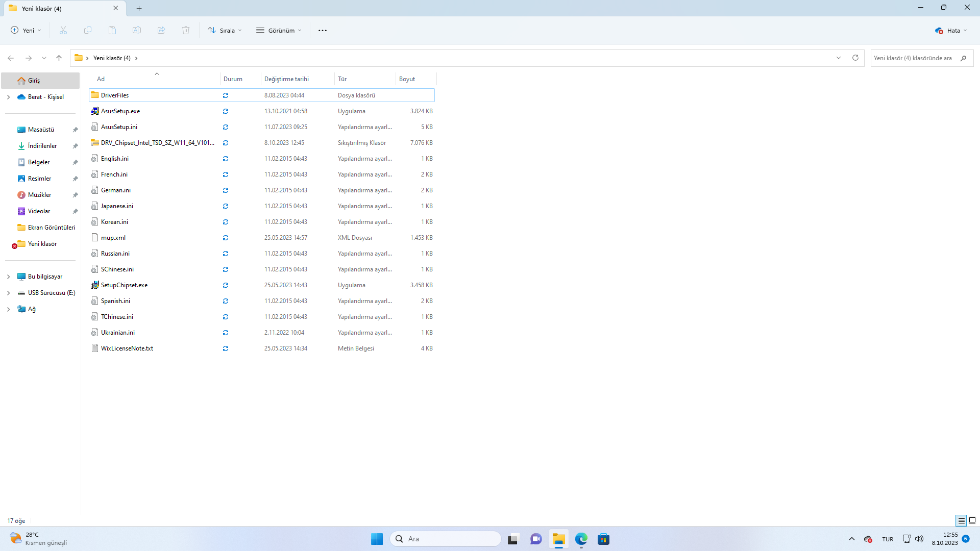This screenshot has height=551, width=980.
Task: Click the taskbar Ara search box
Action: (446, 539)
